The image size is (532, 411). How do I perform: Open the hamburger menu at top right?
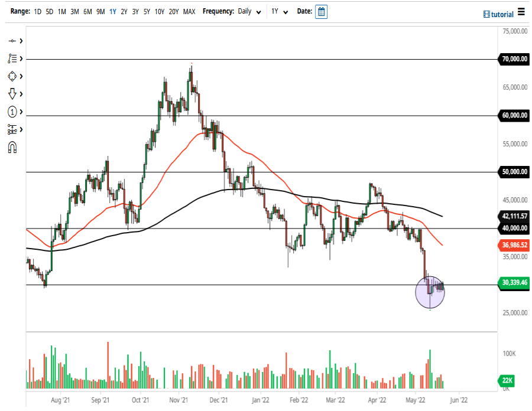pos(521,12)
